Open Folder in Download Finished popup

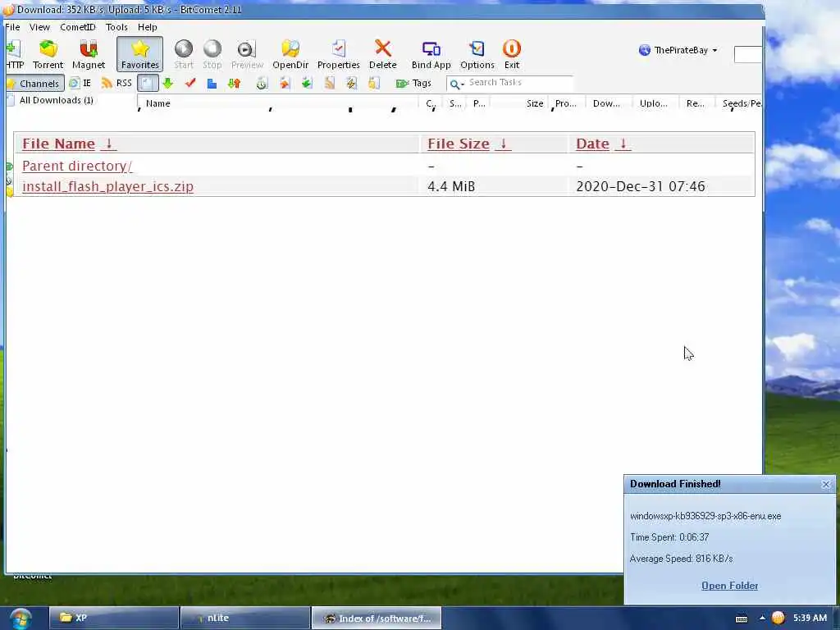729,586
